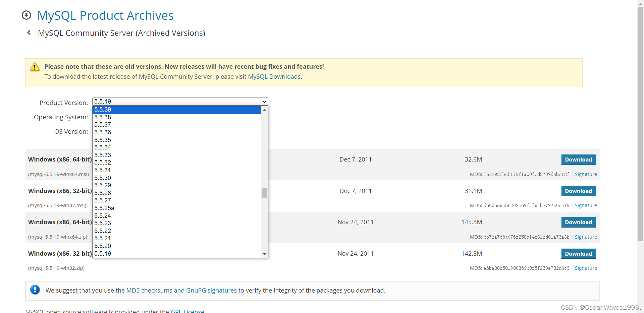This screenshot has height=313, width=644.
Task: Choose 5.5.36 in the version list
Action: 177,132
